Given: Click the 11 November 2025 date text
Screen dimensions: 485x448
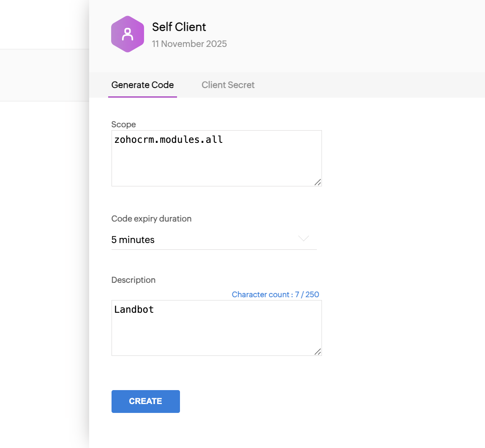Looking at the screenshot, I should [x=189, y=44].
